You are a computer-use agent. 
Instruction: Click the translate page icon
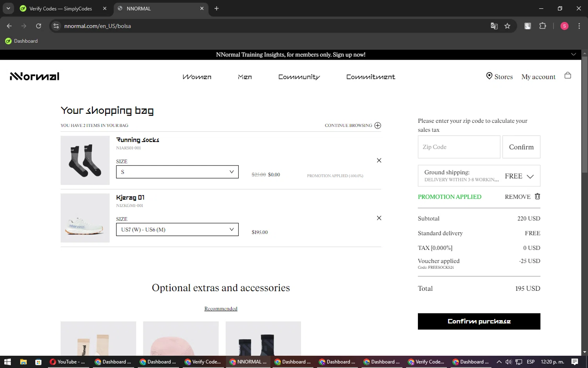(494, 26)
